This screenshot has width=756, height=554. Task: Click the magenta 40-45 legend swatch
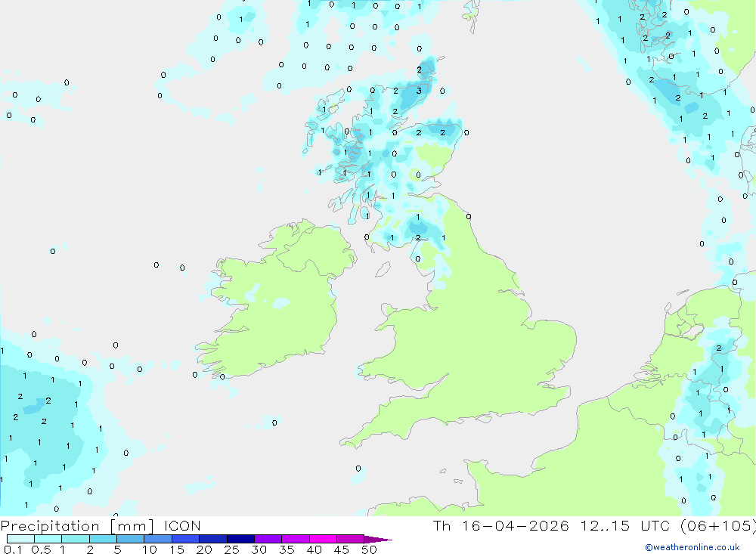[323, 539]
